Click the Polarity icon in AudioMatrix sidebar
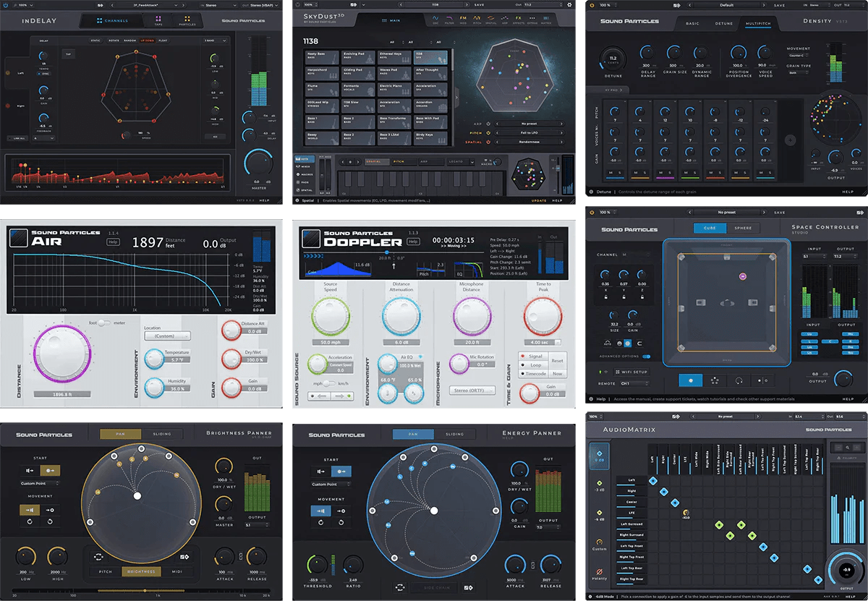 [599, 571]
